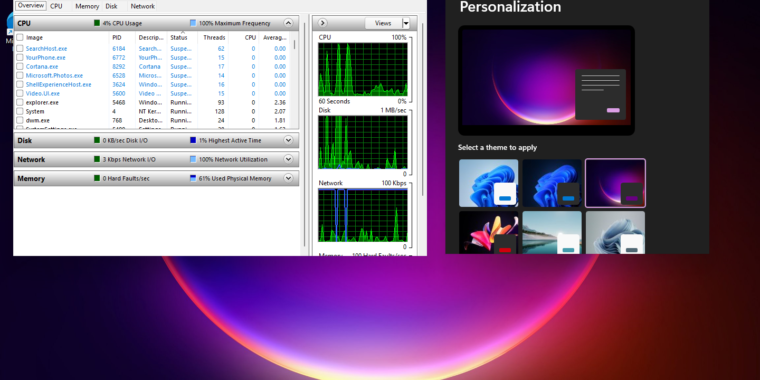Select the explorer.exe process name
This screenshot has height=380, width=760.
[42, 102]
